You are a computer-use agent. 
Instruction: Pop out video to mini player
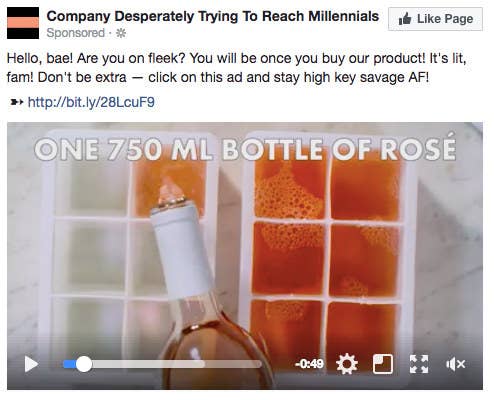[x=382, y=364]
